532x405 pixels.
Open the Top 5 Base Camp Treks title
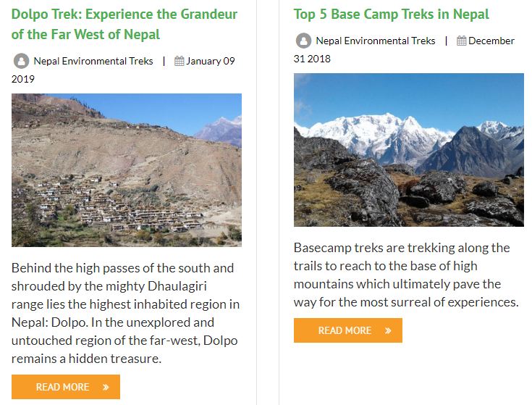click(391, 14)
